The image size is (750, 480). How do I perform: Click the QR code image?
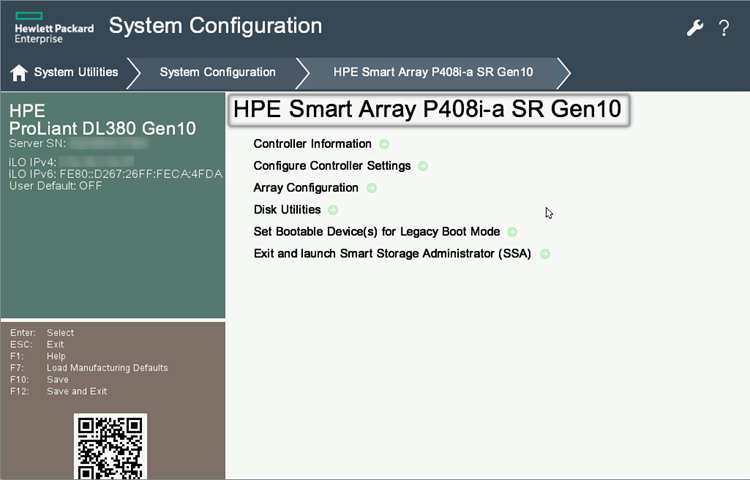[110, 446]
